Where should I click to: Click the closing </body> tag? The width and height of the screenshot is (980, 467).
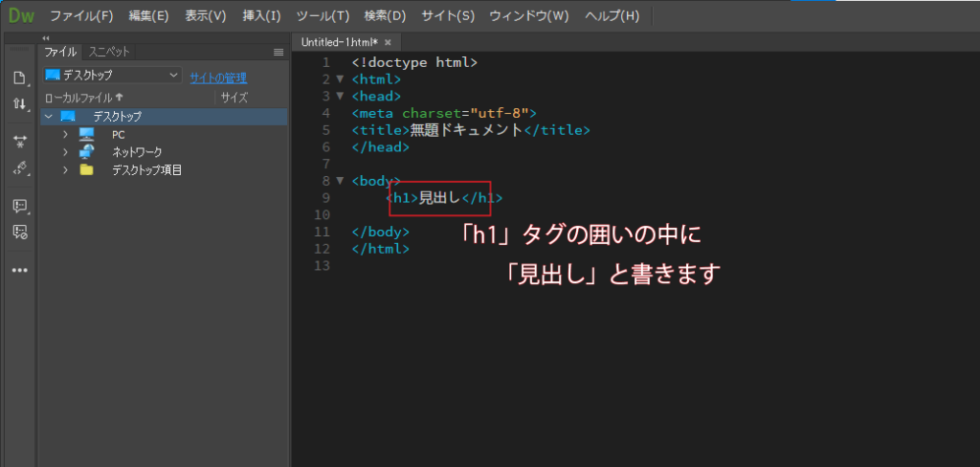pyautogui.click(x=381, y=232)
